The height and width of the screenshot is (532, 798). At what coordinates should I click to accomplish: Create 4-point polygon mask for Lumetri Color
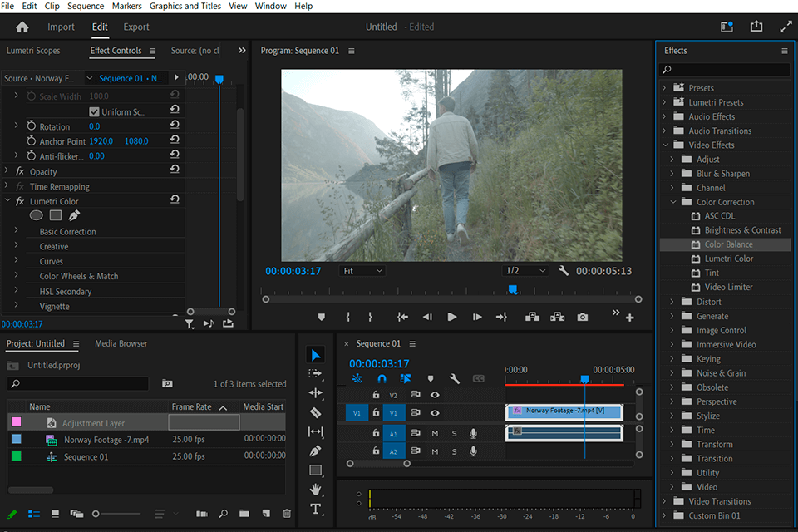tap(56, 215)
